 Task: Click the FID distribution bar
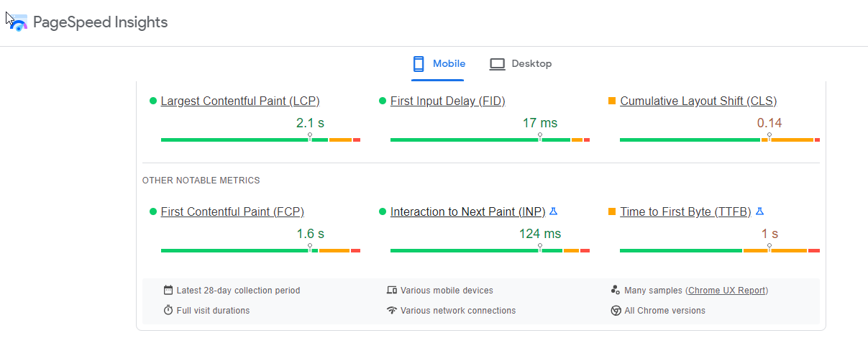click(490, 140)
